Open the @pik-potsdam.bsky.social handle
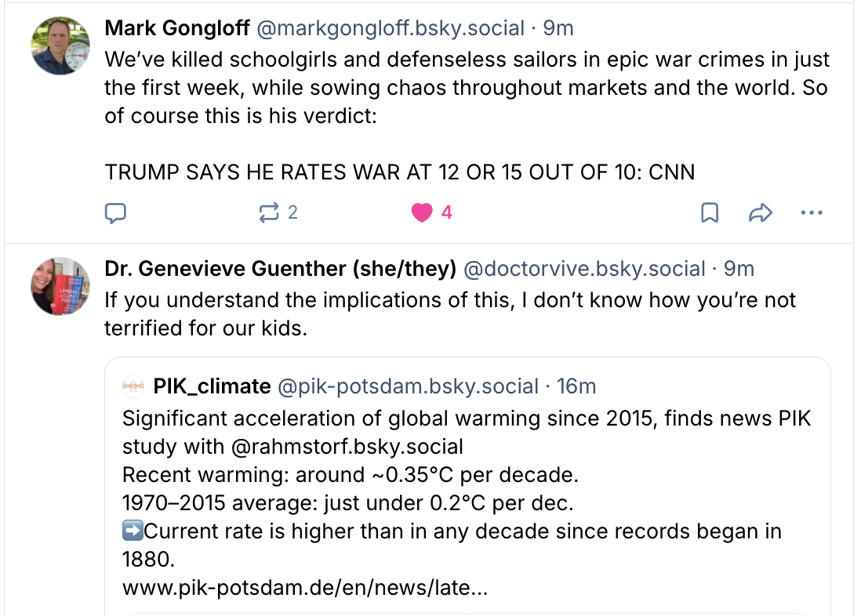861x616 pixels. coord(408,386)
